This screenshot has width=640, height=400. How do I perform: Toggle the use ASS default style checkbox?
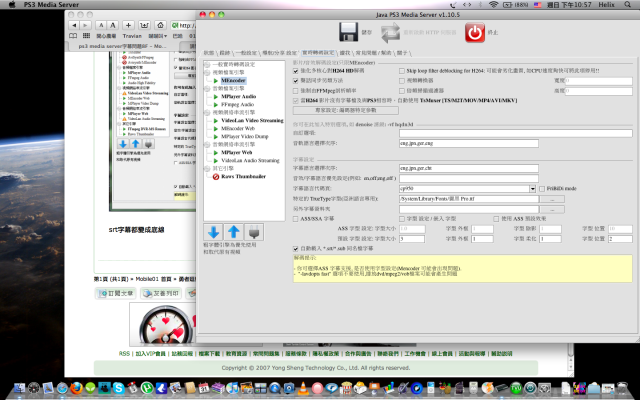coord(496,219)
